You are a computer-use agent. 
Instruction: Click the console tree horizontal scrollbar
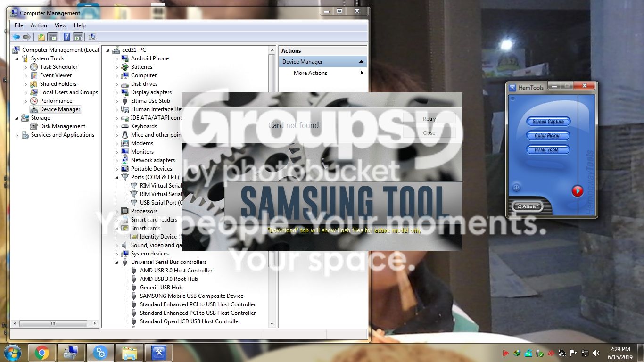tap(53, 324)
